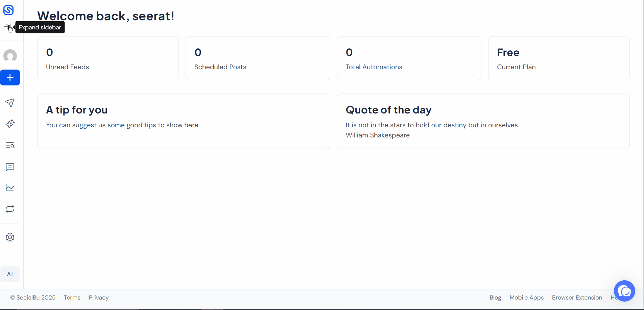The height and width of the screenshot is (310, 644).
Task: Launch the blue live chat widget
Action: (x=624, y=291)
